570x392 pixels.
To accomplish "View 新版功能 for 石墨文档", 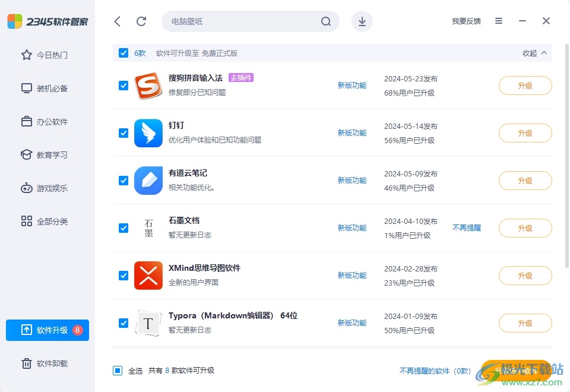I will (x=352, y=228).
